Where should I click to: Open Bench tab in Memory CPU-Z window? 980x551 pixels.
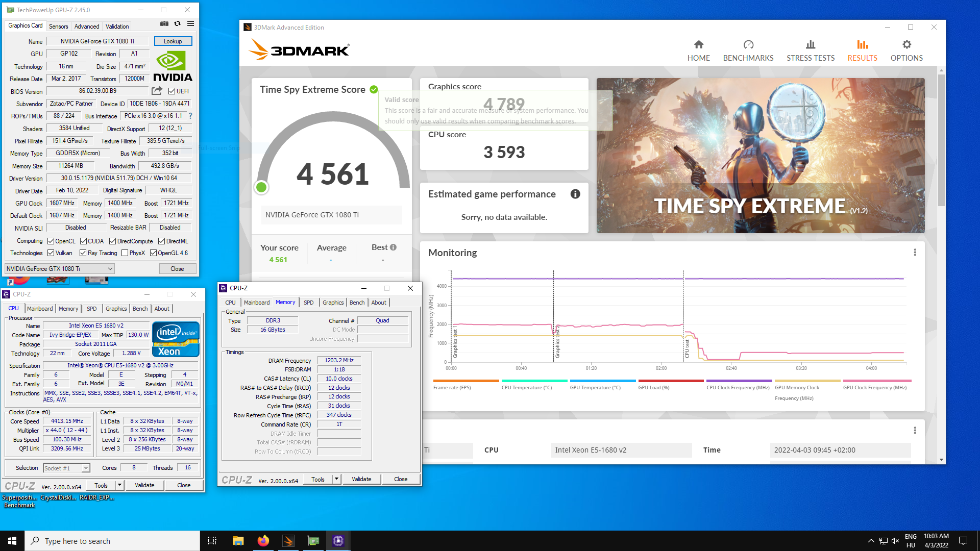[357, 303]
